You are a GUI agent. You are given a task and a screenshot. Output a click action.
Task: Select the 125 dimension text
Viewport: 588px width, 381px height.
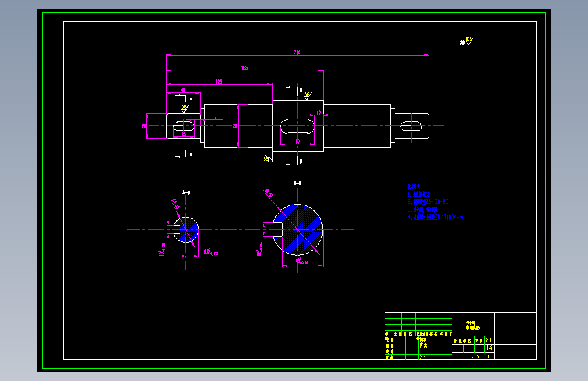coord(219,81)
